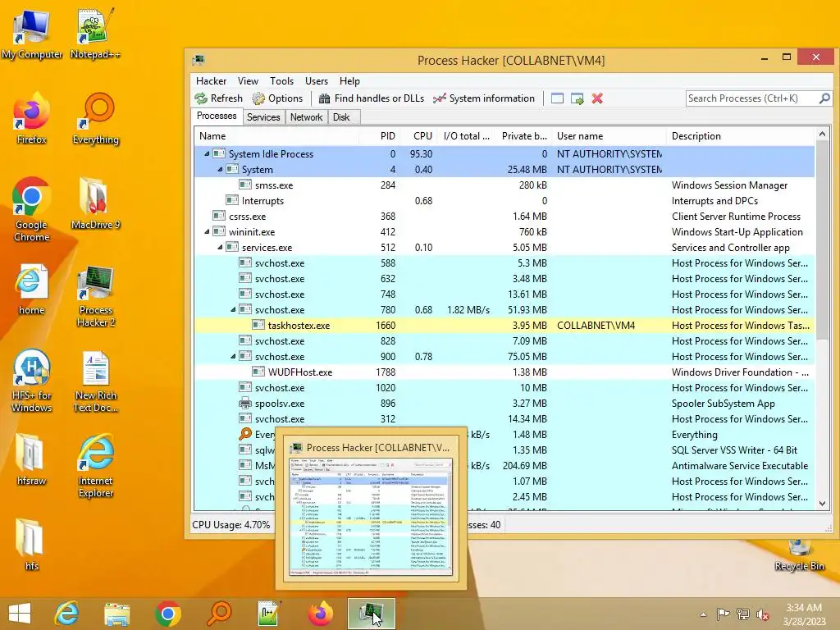Select the csrss.exe process row

(504, 217)
